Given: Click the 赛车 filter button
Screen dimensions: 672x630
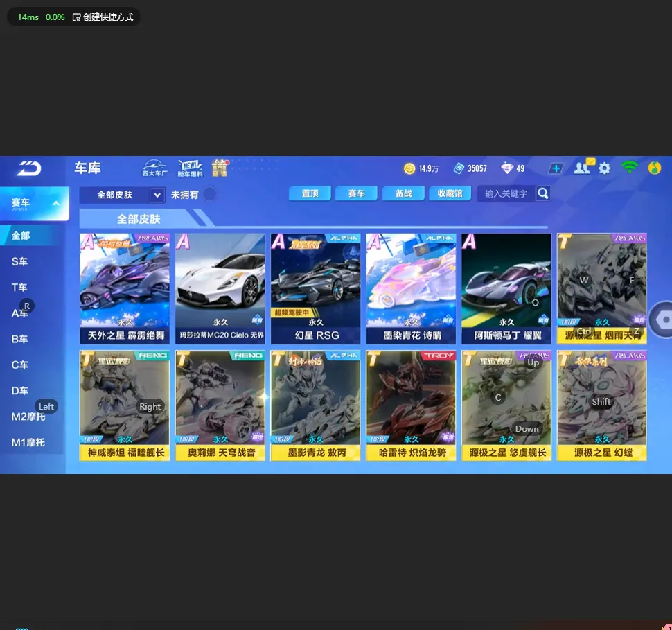Looking at the screenshot, I should pos(356,193).
